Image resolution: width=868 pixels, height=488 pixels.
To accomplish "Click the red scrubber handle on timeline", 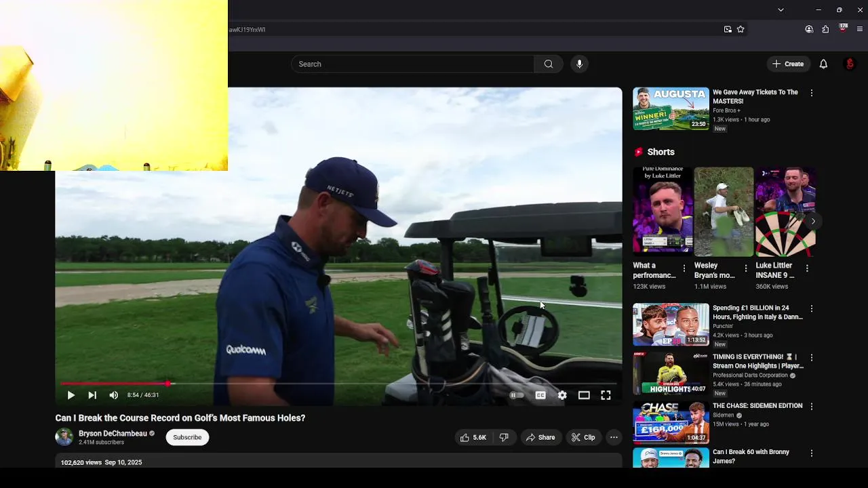I will click(168, 384).
